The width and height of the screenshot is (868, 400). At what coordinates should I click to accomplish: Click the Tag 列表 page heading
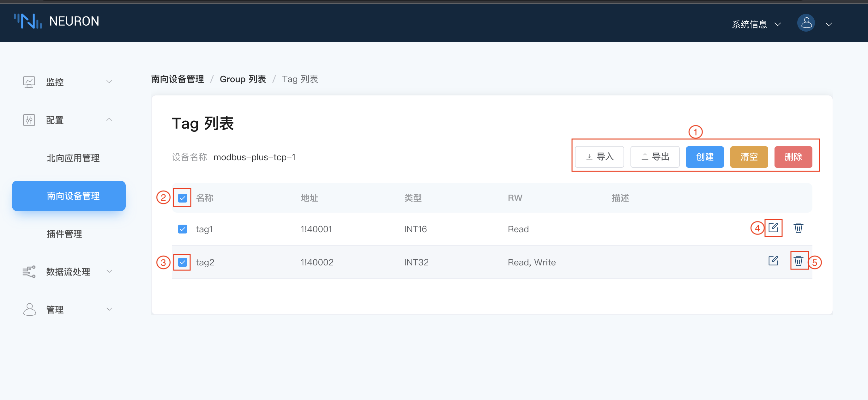tap(202, 123)
